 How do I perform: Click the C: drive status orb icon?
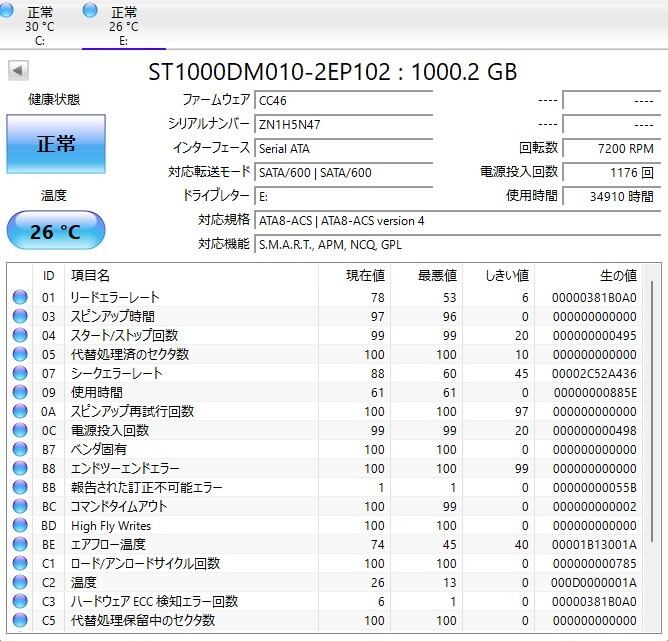(10, 11)
